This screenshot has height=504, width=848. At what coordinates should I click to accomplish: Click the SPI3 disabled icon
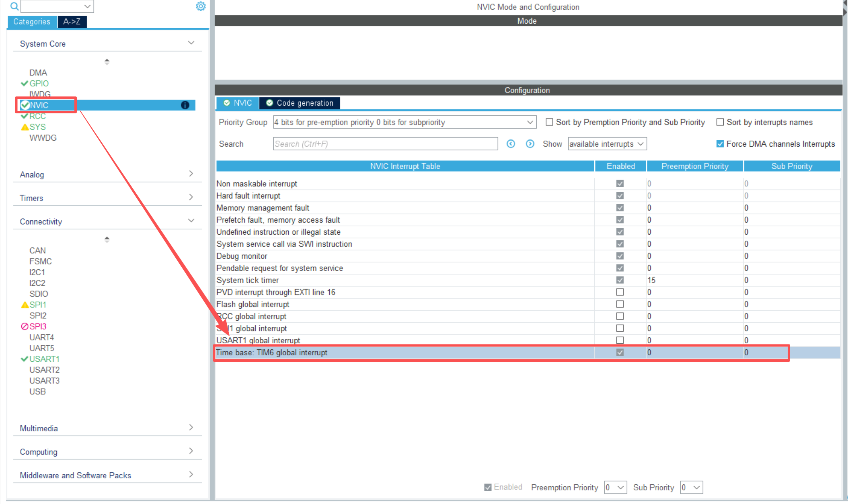25,326
